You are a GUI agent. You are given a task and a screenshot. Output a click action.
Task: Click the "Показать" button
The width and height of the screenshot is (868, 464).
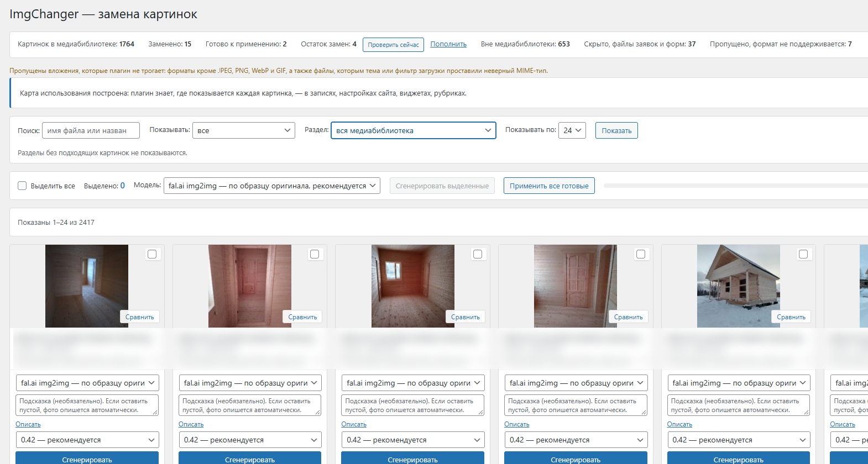pyautogui.click(x=616, y=130)
